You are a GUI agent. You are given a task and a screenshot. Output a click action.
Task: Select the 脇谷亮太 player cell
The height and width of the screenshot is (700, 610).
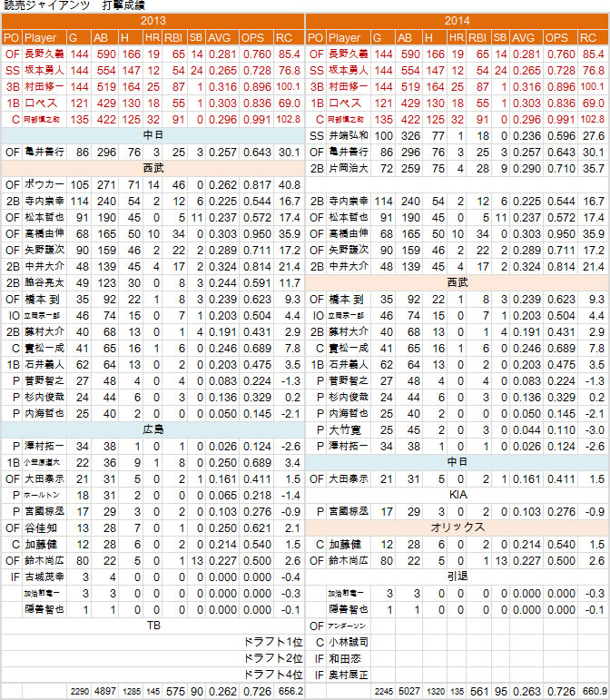(x=44, y=283)
